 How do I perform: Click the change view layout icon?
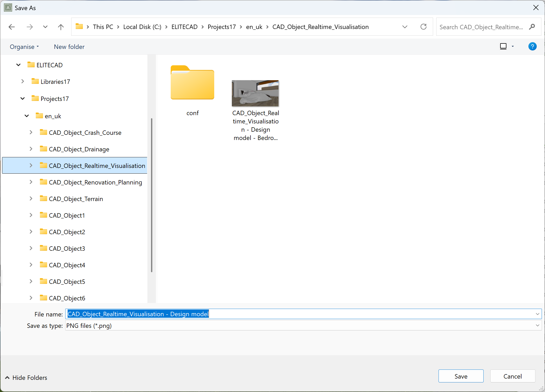pyautogui.click(x=503, y=47)
